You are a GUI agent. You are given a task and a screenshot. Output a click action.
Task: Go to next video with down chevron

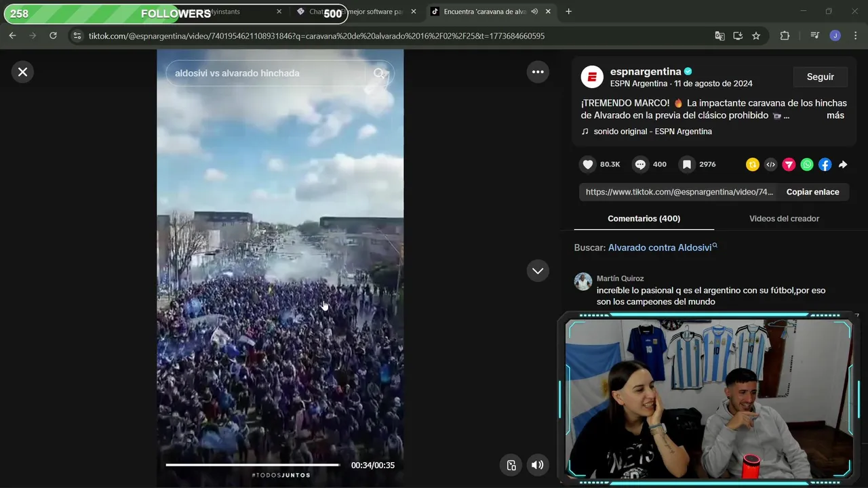click(538, 270)
